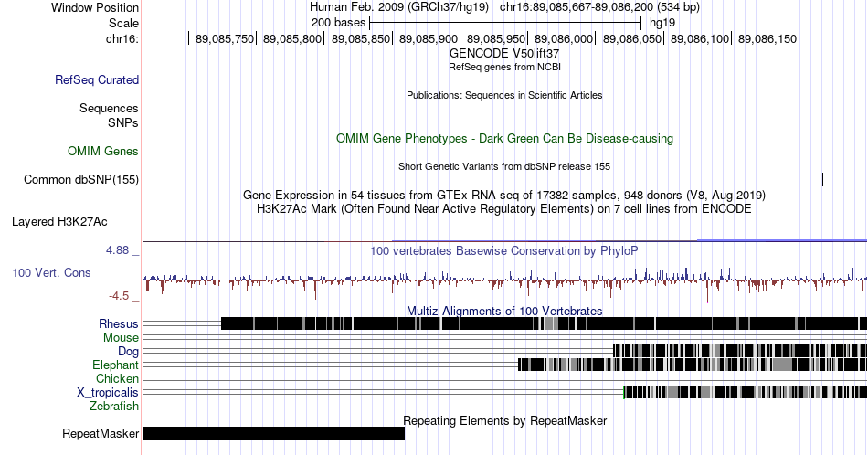Click the OMIM Genes track label
Screen dimensions: 868x455
coord(102,151)
